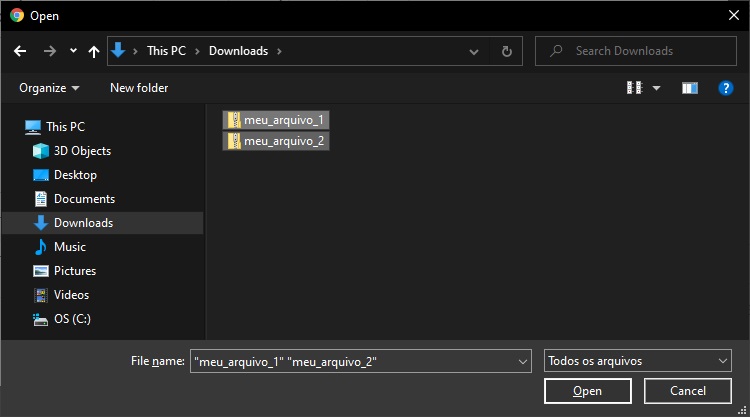
Task: Click the Search Downloads field
Action: pyautogui.click(x=636, y=51)
